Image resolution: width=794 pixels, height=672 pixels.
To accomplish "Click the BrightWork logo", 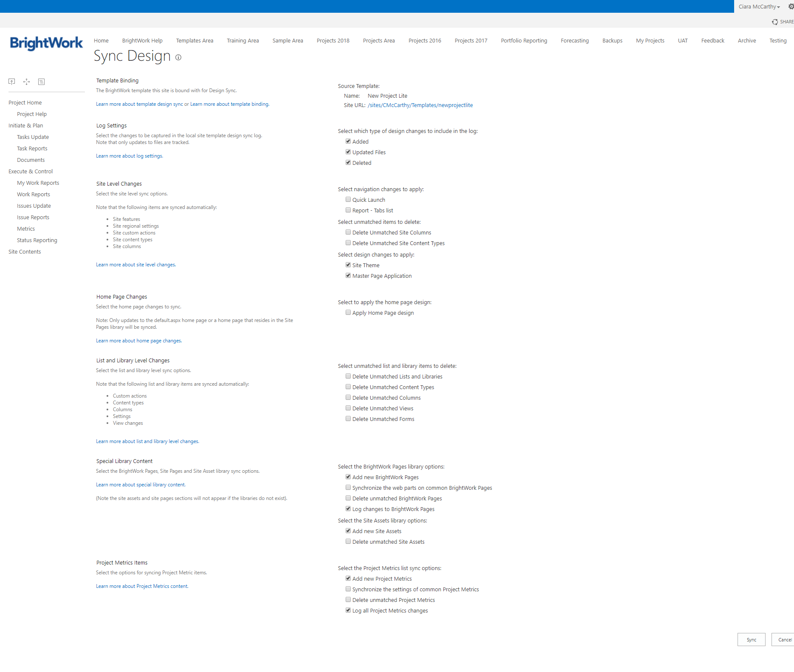I will 46,43.
